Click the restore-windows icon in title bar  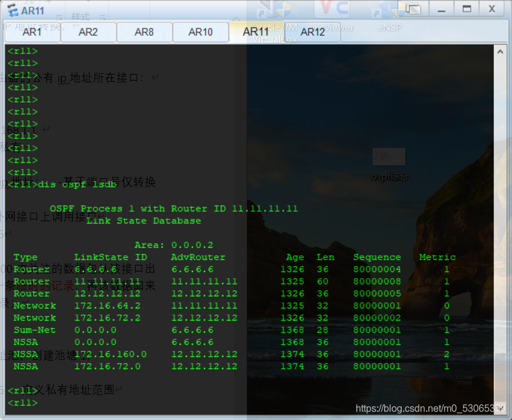(414, 9)
